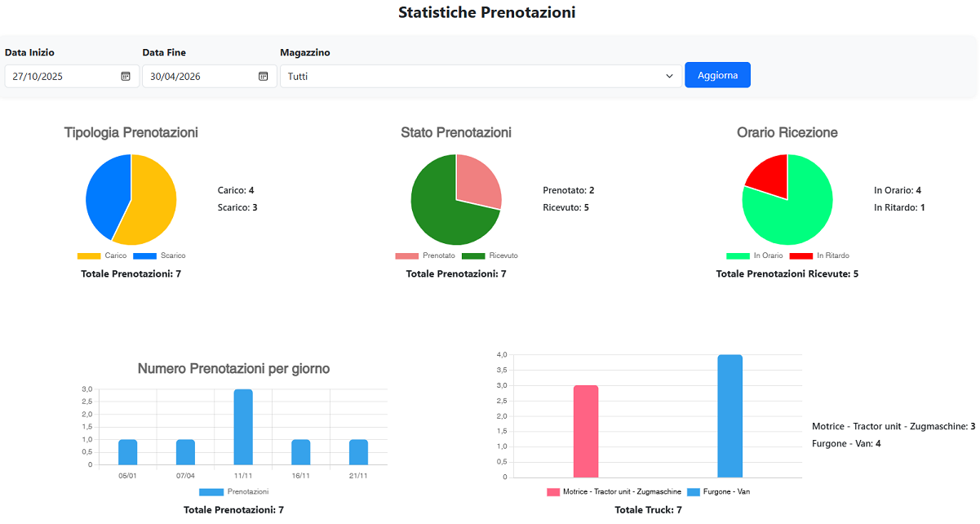
Task: Click the dark green Ricevuto pie slice
Action: click(x=441, y=212)
